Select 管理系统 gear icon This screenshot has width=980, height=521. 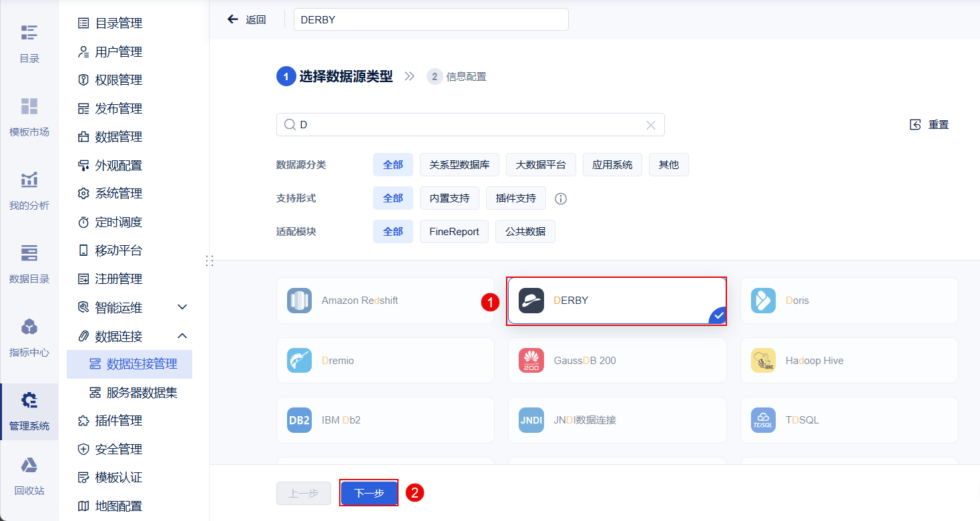tap(29, 399)
